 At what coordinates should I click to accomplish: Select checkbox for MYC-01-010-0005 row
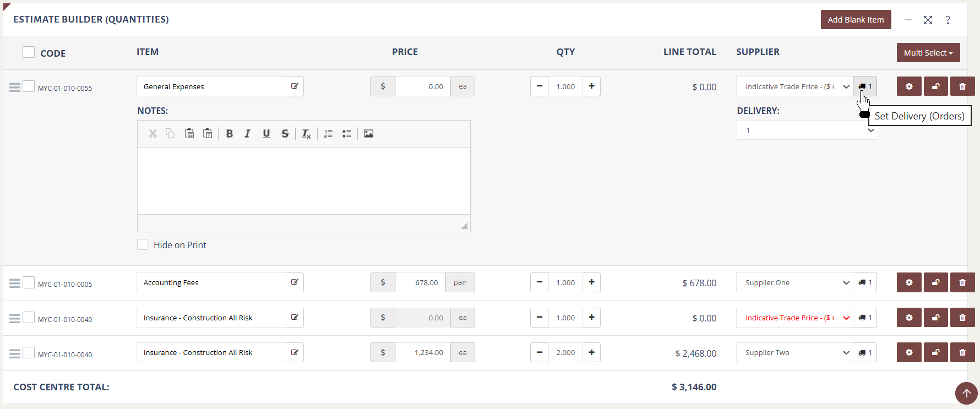pos(29,283)
